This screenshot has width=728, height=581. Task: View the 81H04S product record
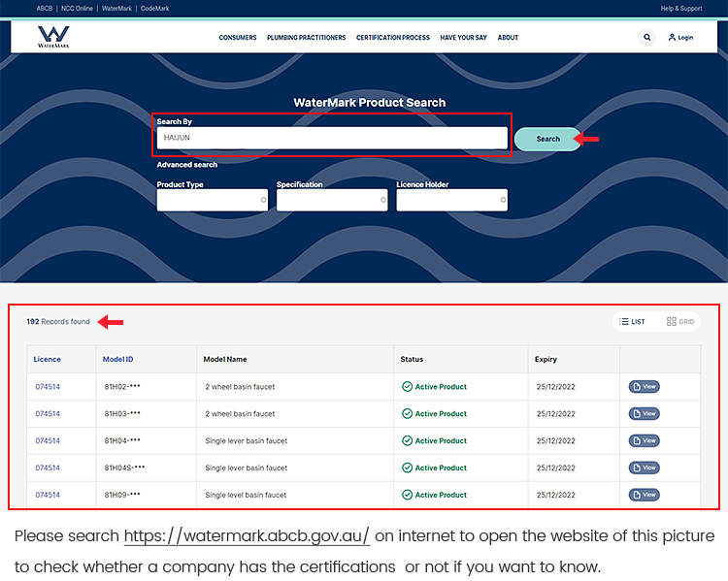pos(644,468)
